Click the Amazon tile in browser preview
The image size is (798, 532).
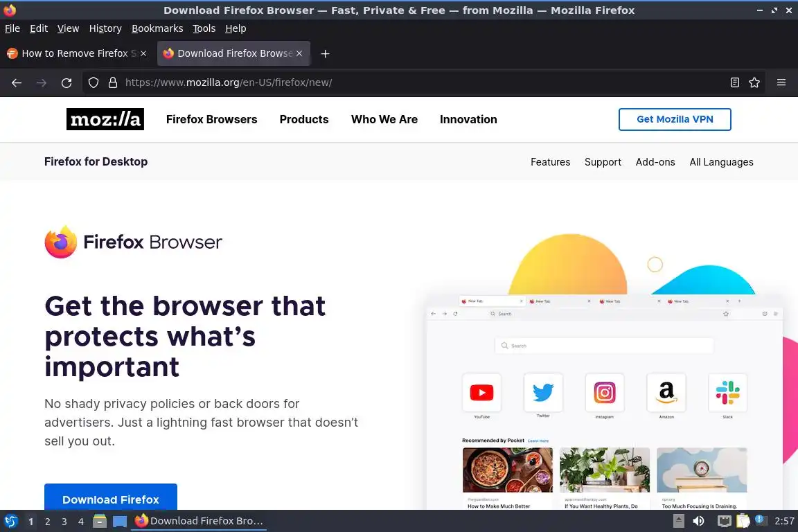coord(666,393)
